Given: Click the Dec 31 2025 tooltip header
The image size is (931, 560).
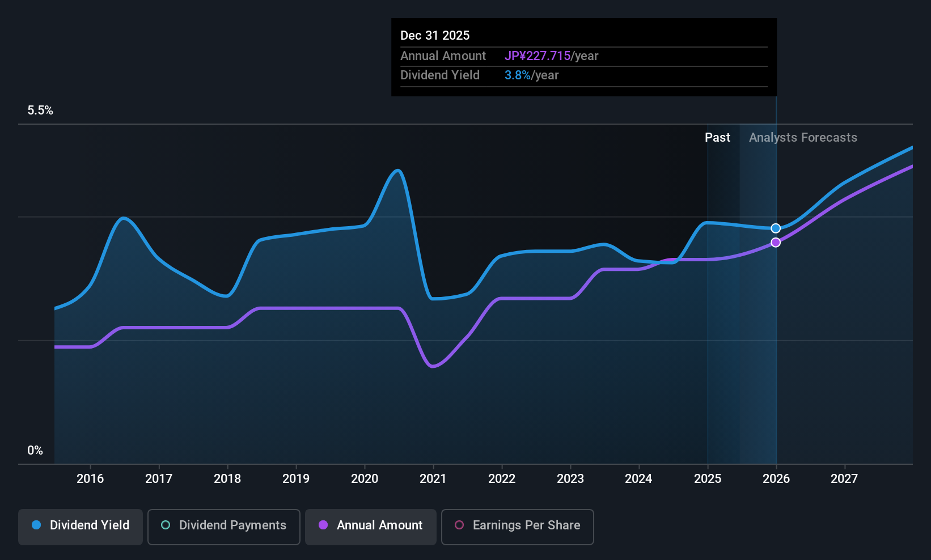Looking at the screenshot, I should [x=435, y=36].
